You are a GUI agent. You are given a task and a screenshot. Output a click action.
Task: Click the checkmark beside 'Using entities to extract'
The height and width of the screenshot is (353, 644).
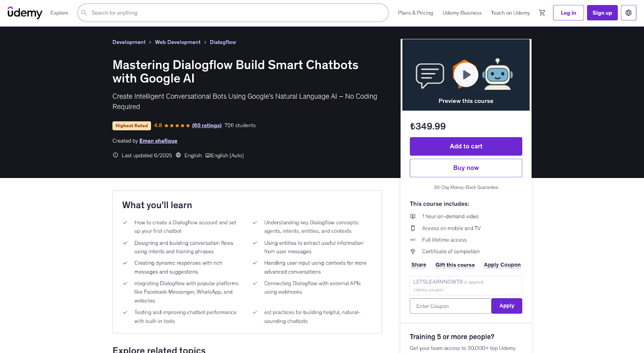(x=255, y=243)
